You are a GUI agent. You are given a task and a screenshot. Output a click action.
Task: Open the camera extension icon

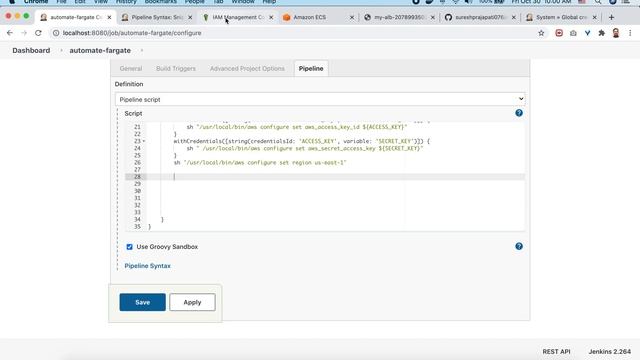click(x=573, y=33)
